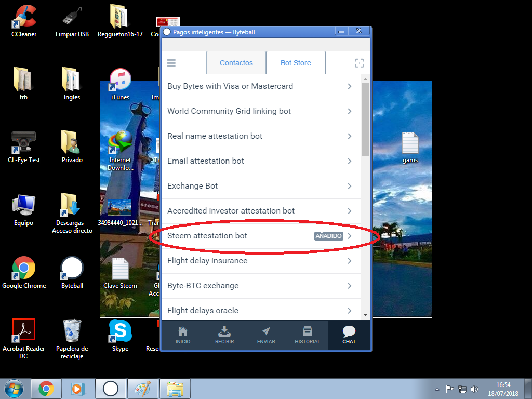Select the Ingles folder on desktop
Viewport: 532px width, 399px height.
pyautogui.click(x=72, y=84)
